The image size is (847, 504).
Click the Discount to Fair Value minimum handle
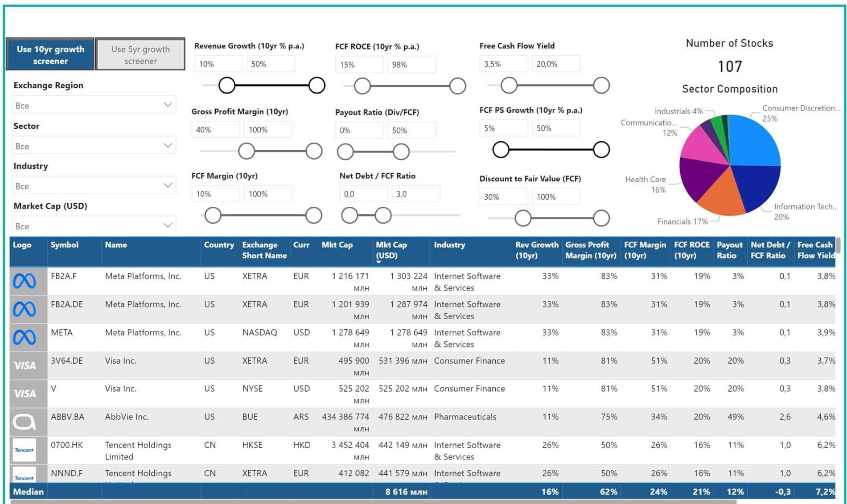pos(523,218)
